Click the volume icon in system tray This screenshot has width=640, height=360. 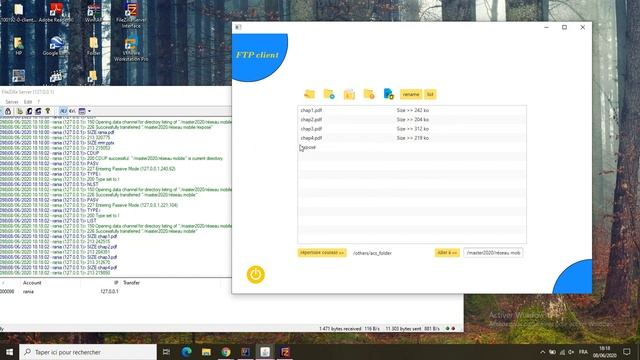(x=571, y=352)
